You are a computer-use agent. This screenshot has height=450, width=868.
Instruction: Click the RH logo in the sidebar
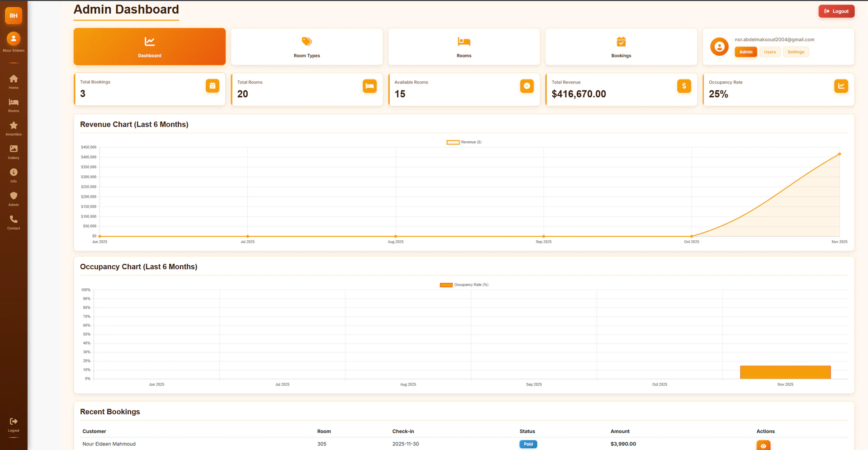14,15
